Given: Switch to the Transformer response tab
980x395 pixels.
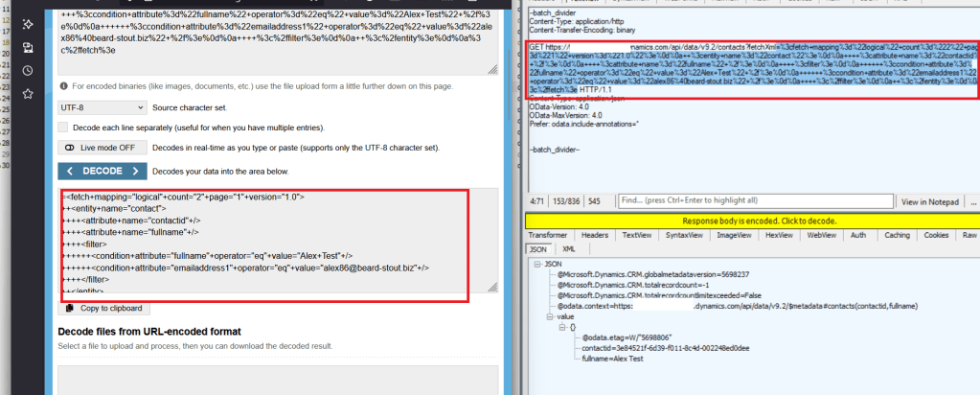Looking at the screenshot, I should [548, 236].
